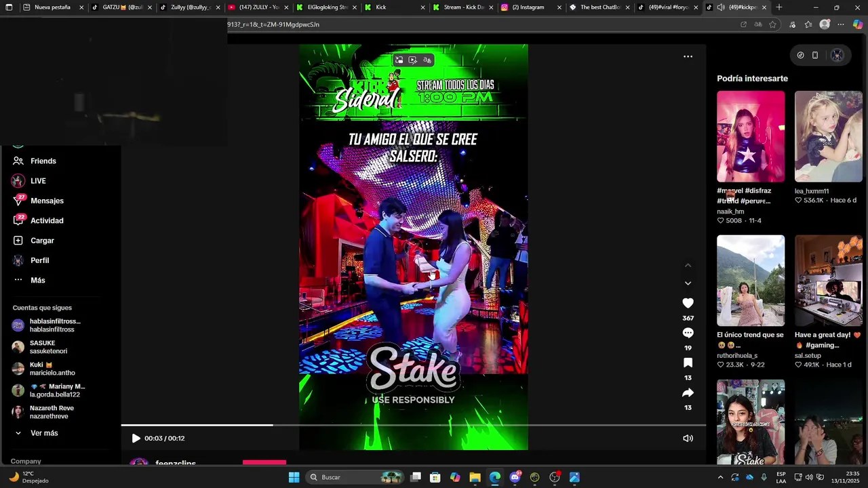Bookmark the video to favorites

click(688, 363)
